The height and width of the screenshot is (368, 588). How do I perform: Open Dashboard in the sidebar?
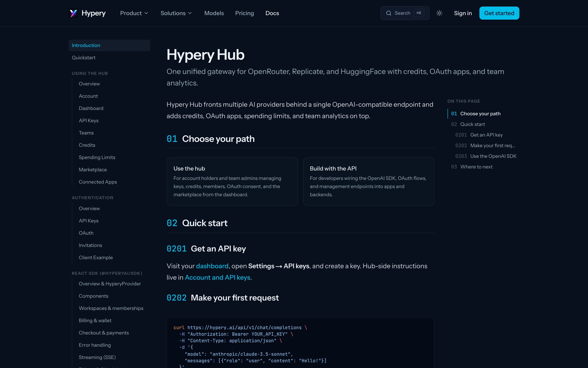coord(91,108)
